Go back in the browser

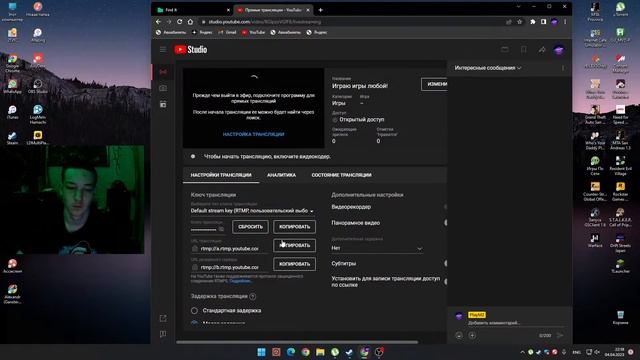158,22
